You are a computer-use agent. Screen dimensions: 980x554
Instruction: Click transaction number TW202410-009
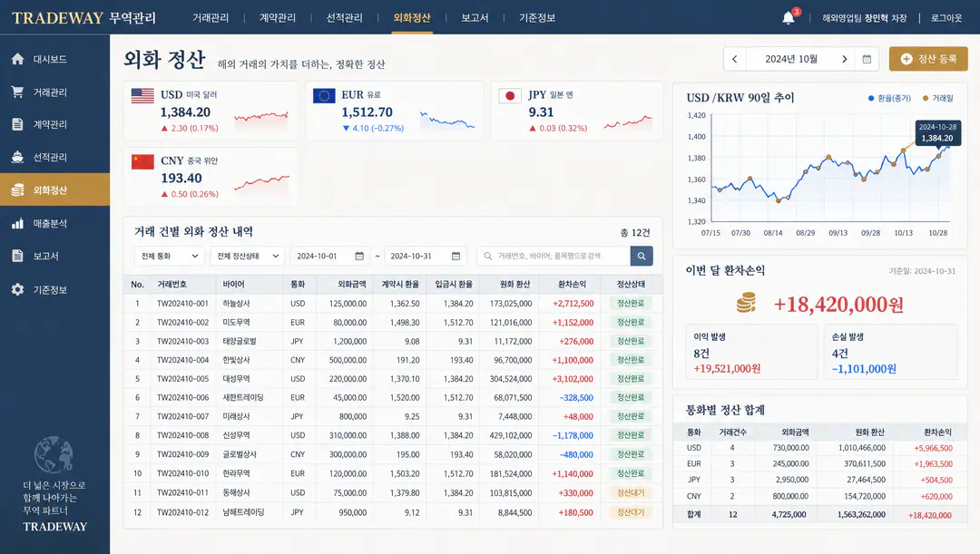[x=182, y=454]
